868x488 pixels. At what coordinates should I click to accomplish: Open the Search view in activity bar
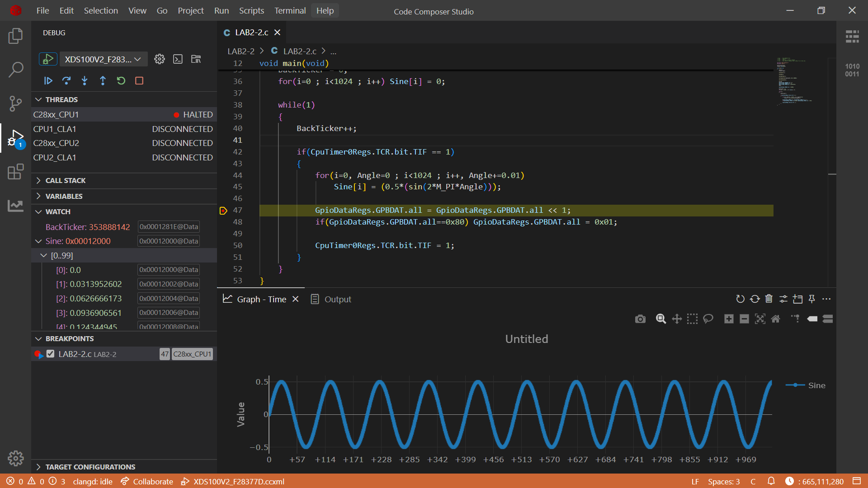point(16,70)
